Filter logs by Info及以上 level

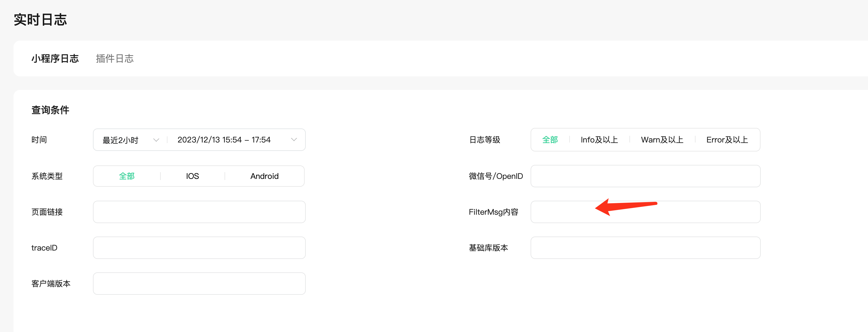pyautogui.click(x=599, y=140)
